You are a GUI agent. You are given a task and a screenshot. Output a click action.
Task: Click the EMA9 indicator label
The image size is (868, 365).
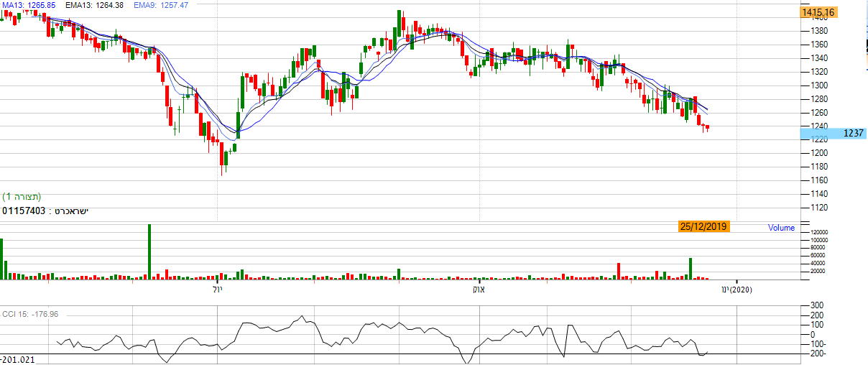point(152,5)
